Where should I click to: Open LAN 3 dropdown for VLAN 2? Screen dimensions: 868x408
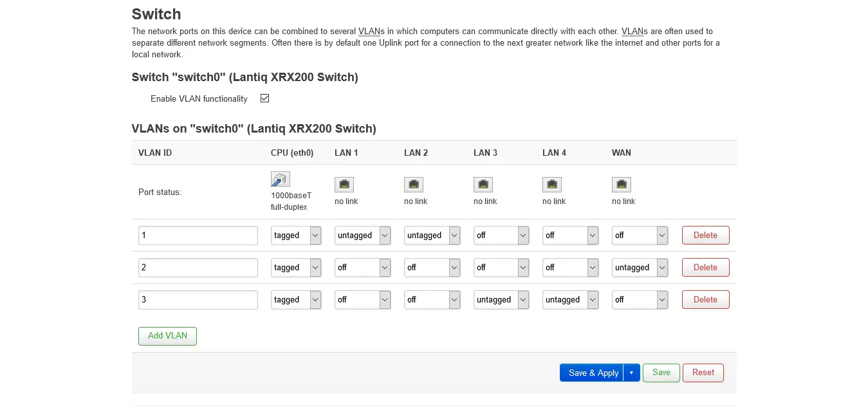[501, 268]
